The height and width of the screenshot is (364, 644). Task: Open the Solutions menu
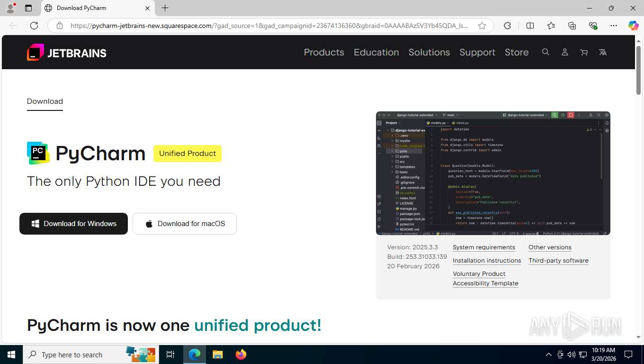pyautogui.click(x=429, y=52)
